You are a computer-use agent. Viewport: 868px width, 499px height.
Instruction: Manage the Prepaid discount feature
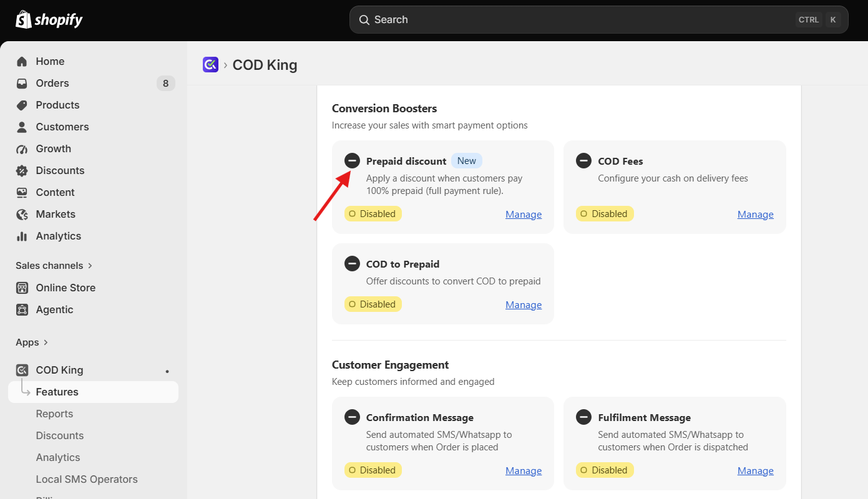pyautogui.click(x=524, y=215)
